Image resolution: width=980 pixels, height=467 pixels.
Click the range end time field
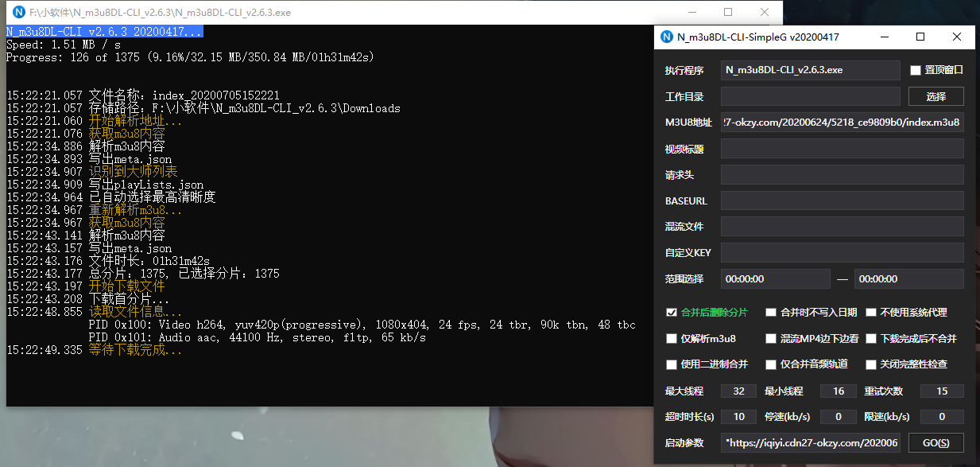[x=909, y=278]
